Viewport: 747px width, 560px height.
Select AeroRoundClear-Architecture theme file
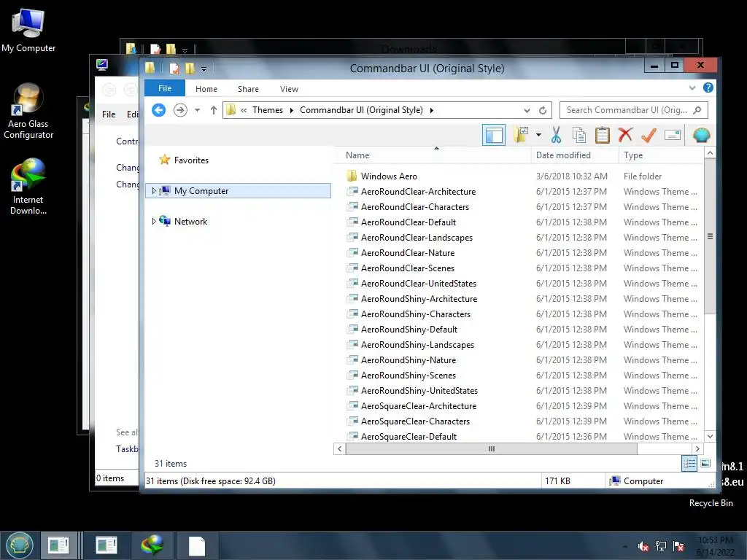[x=418, y=192]
